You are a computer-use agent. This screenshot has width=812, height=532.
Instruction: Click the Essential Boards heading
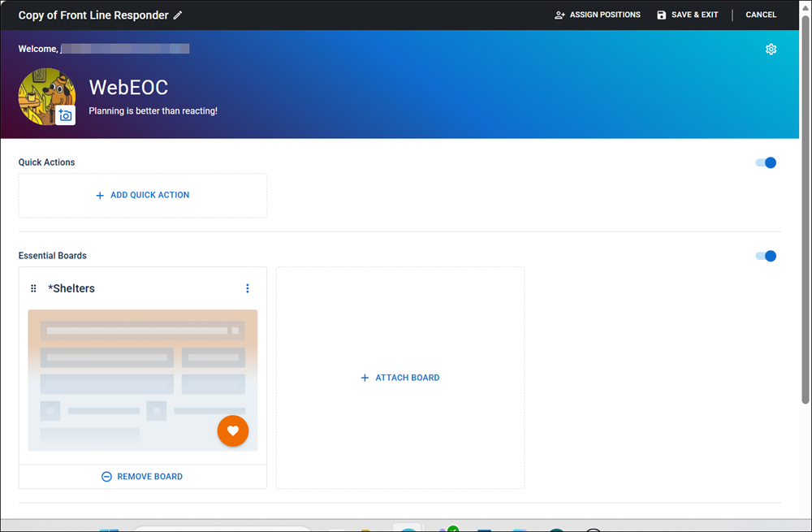click(52, 256)
